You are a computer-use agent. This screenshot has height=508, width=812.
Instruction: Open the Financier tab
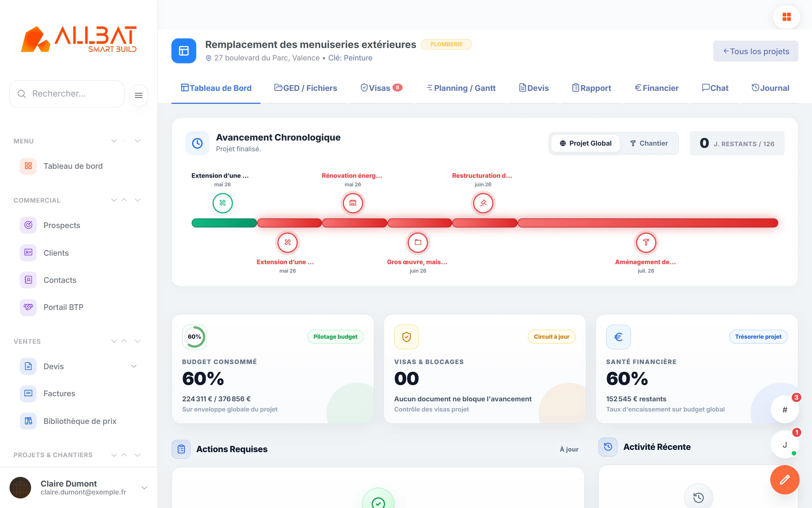click(x=656, y=88)
